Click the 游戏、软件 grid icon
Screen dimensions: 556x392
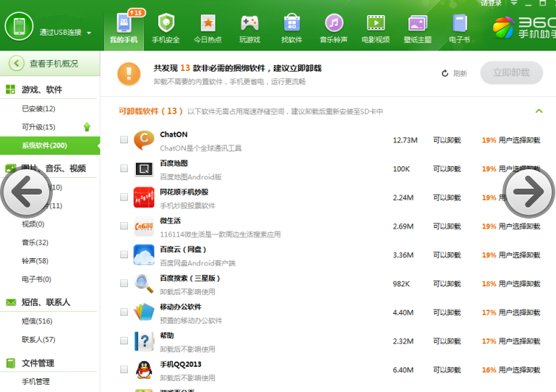click(11, 90)
